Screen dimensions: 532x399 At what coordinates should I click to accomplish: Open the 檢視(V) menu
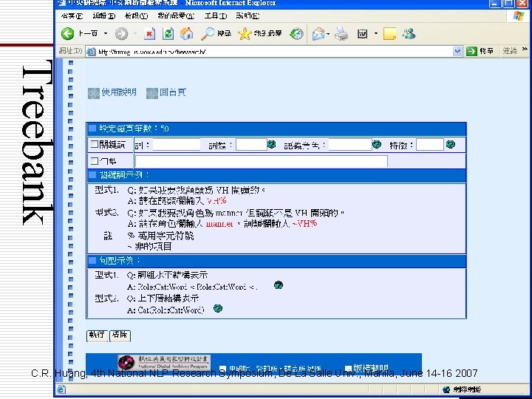136,16
